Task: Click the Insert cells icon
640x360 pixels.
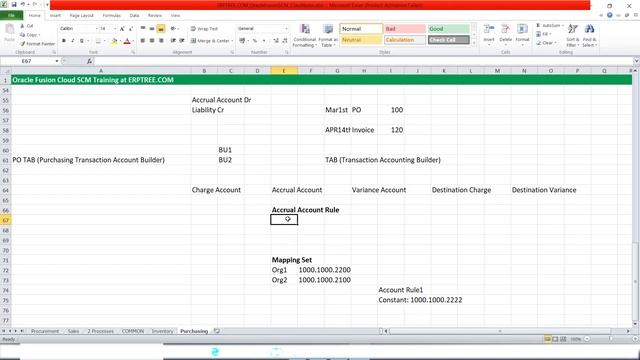Action: 489,29
